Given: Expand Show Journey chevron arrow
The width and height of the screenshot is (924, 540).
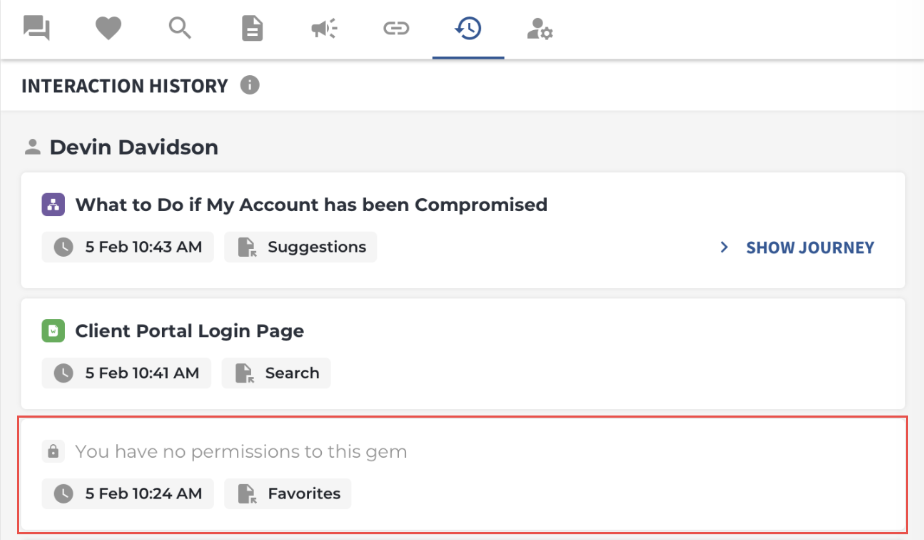Looking at the screenshot, I should pos(724,248).
